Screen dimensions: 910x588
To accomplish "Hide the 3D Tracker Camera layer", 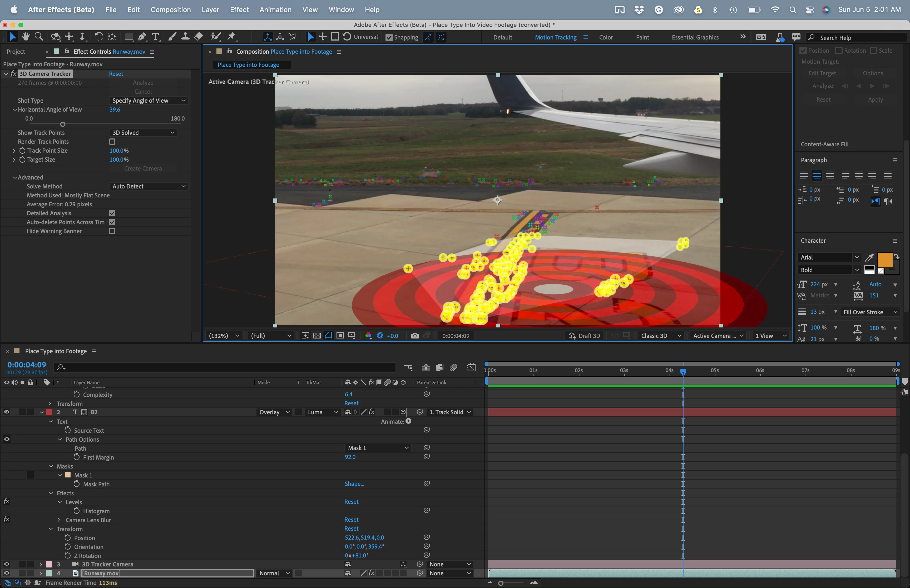I will click(7, 564).
